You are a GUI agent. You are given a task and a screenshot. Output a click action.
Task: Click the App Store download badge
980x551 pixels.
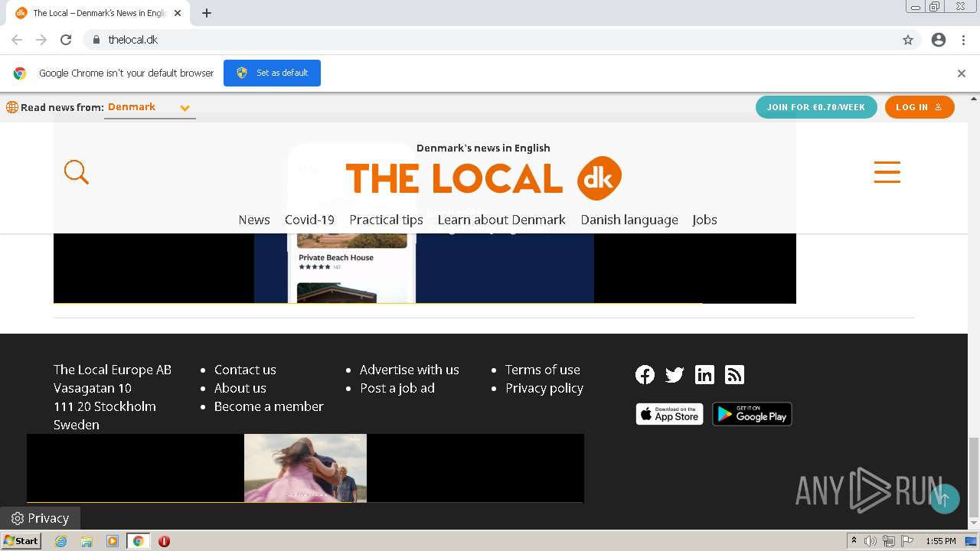point(669,414)
